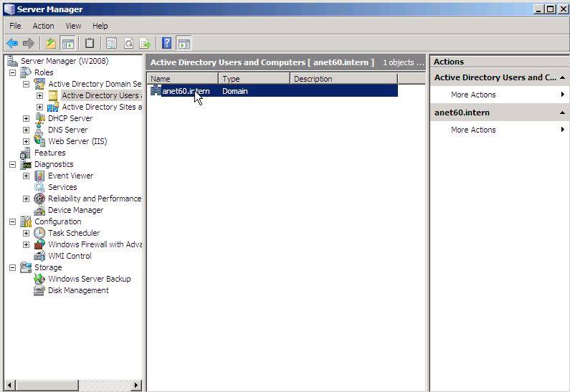
Task: Click the DHCP Server icon
Action: click(39, 118)
